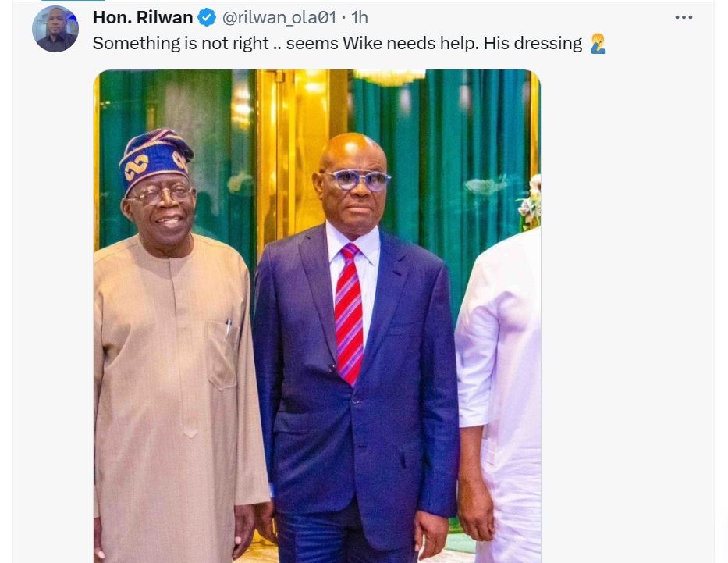
Task: Click the blue patterned cap in the photo
Action: click(156, 158)
